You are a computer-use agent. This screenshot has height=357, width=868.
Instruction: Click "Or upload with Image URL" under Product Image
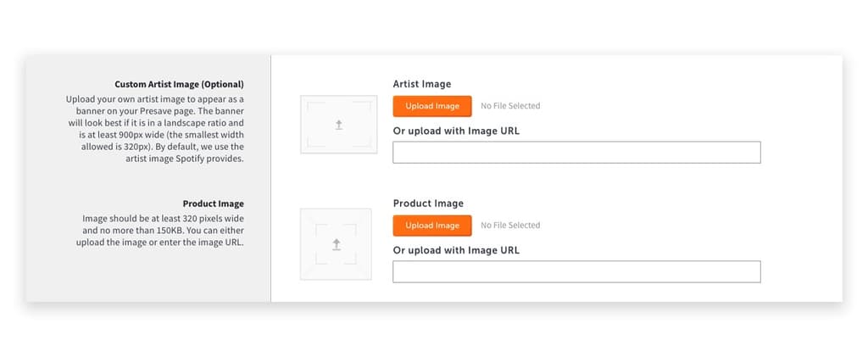click(456, 250)
